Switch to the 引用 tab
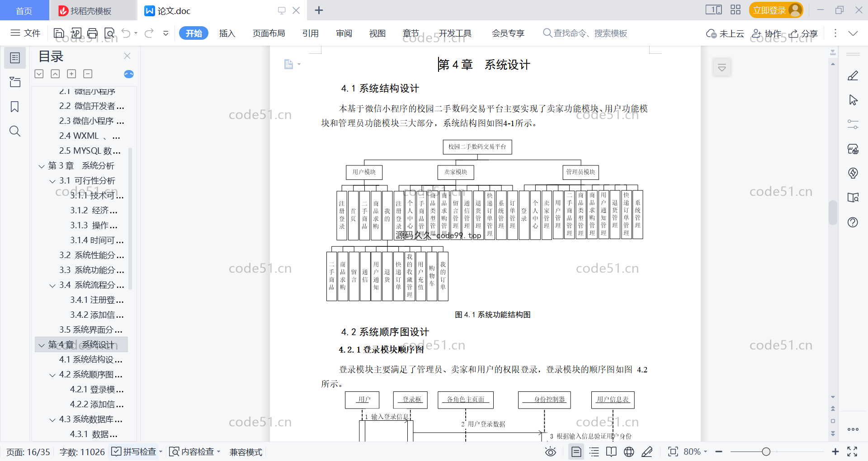 310,33
